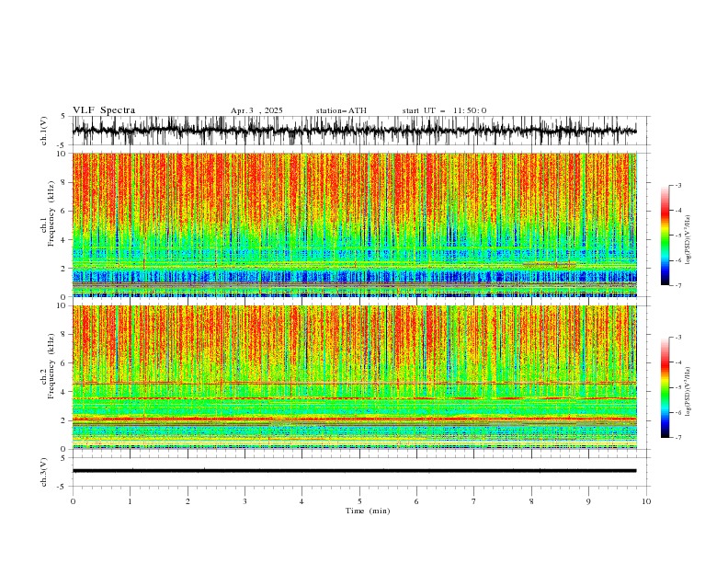Click the "5" tick of ch.1(V) axis
The height and width of the screenshot is (563, 728).
pyautogui.click(x=64, y=116)
